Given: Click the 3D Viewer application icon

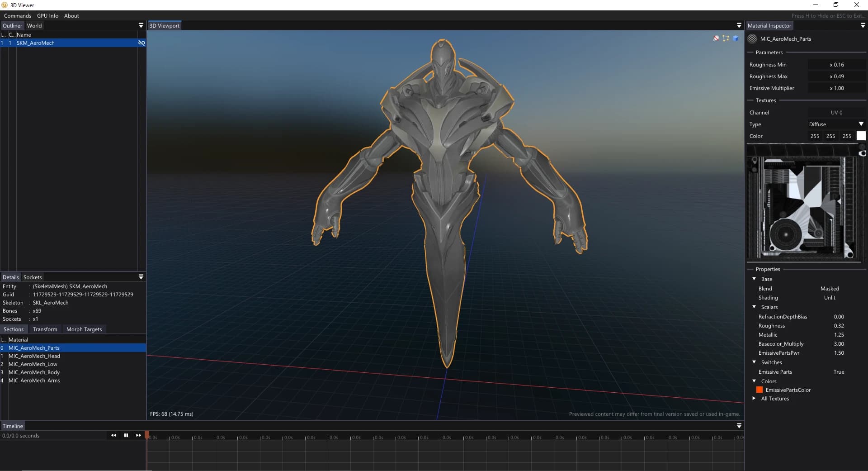Looking at the screenshot, I should tap(5, 5).
